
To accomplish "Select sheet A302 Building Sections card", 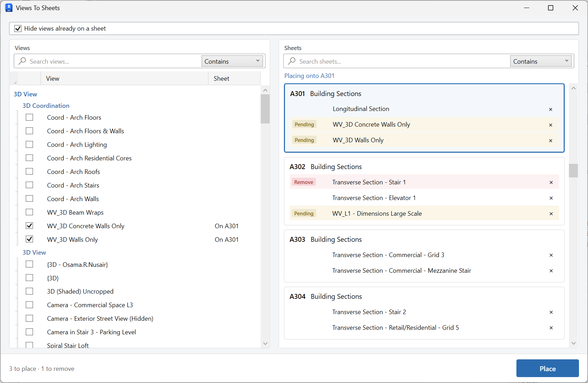I will coord(424,191).
